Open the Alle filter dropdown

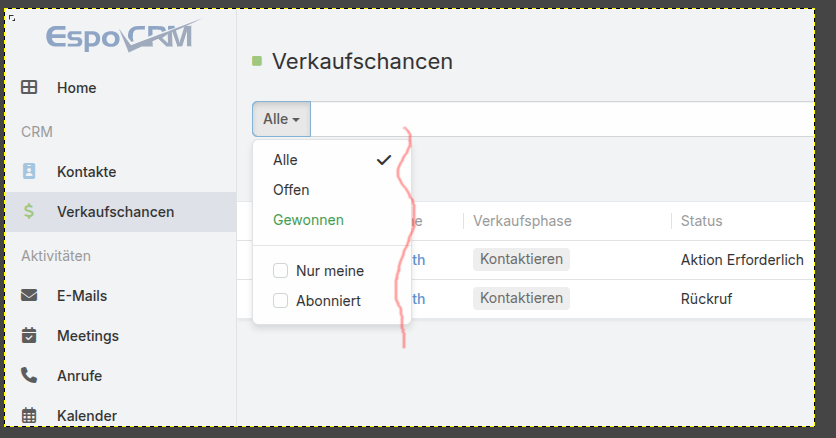click(281, 119)
